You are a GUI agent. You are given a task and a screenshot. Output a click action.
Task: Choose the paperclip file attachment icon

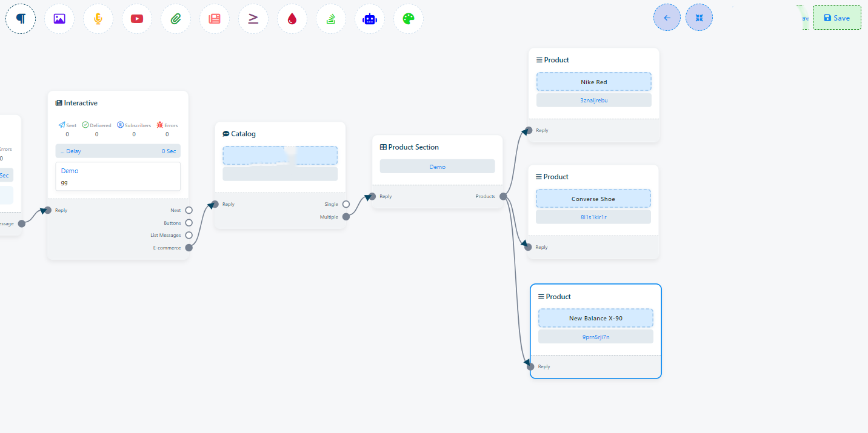[x=176, y=18]
